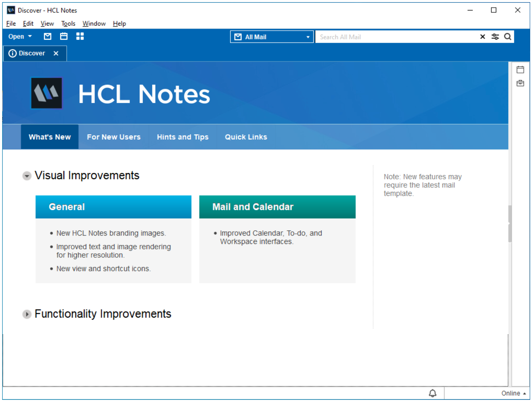Open the Mail icon in toolbar
Image resolution: width=532 pixels, height=402 pixels.
(x=48, y=36)
